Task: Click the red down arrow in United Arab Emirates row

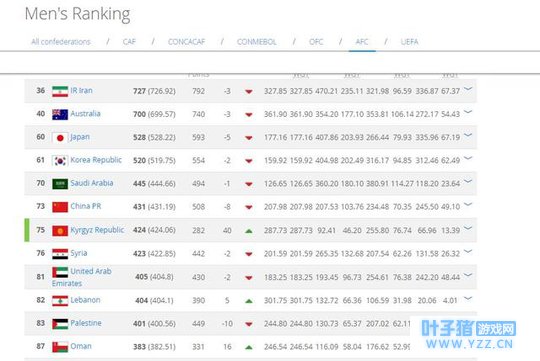Action: 249,278
